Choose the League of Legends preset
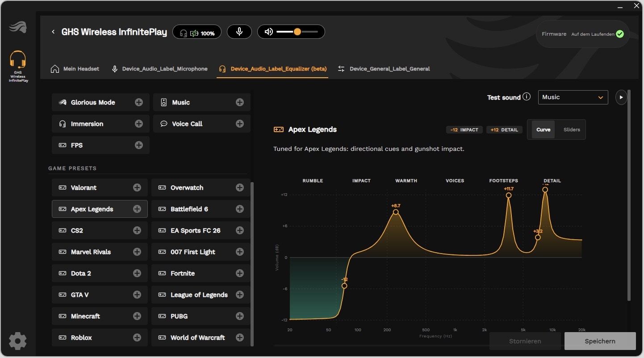The image size is (644, 358). (x=201, y=295)
